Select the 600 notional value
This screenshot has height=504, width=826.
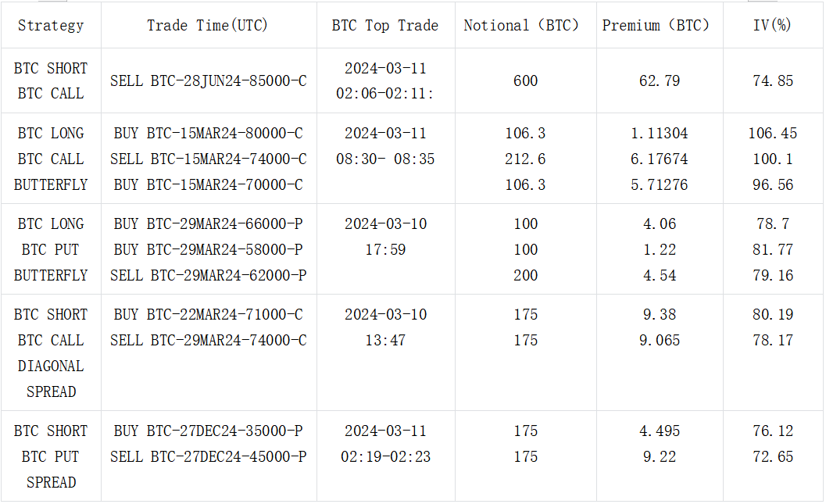point(525,80)
